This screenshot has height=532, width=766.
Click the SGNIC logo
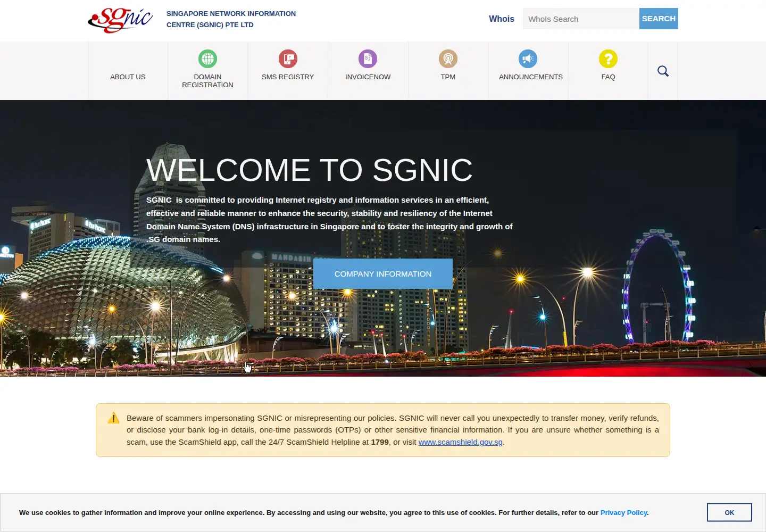(120, 20)
